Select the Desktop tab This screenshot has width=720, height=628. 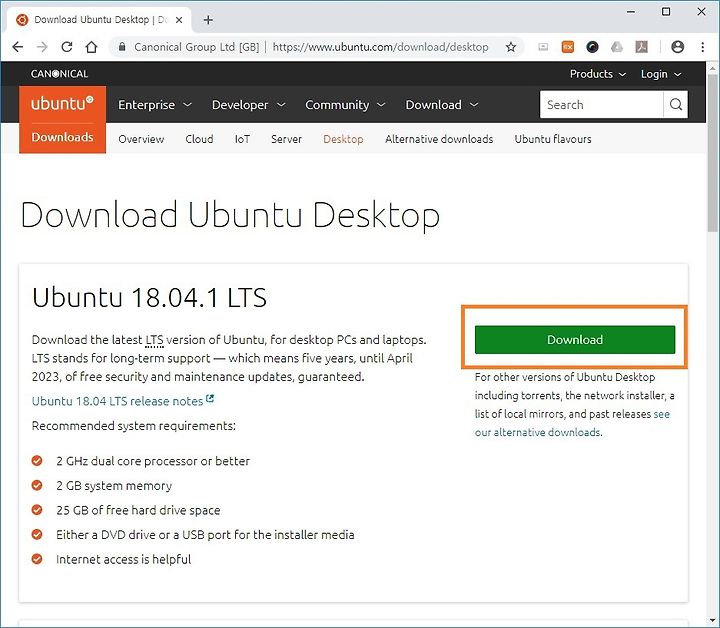[343, 139]
